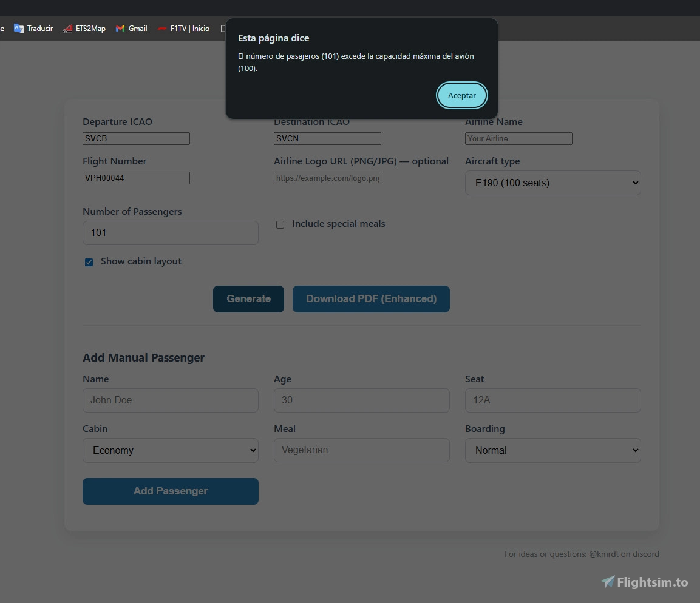The image size is (700, 603).
Task: Expand the Cabin selector showing Economy
Action: (170, 450)
